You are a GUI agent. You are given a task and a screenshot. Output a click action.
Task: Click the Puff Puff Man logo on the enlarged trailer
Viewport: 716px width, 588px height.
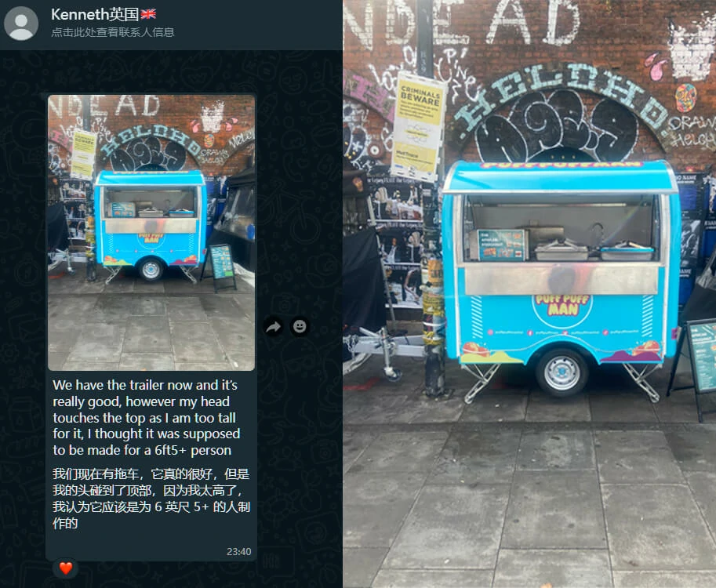562,307
